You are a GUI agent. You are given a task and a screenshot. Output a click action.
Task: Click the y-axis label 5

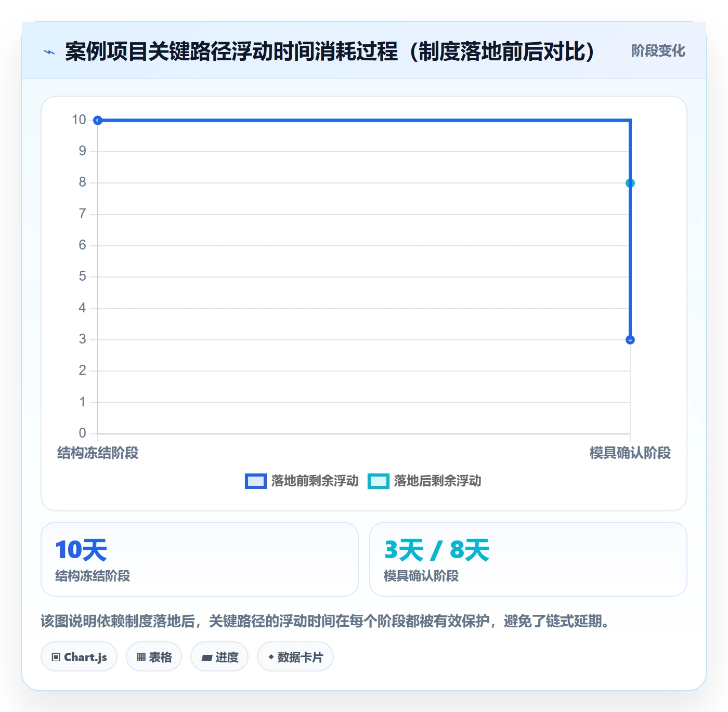pyautogui.click(x=82, y=276)
